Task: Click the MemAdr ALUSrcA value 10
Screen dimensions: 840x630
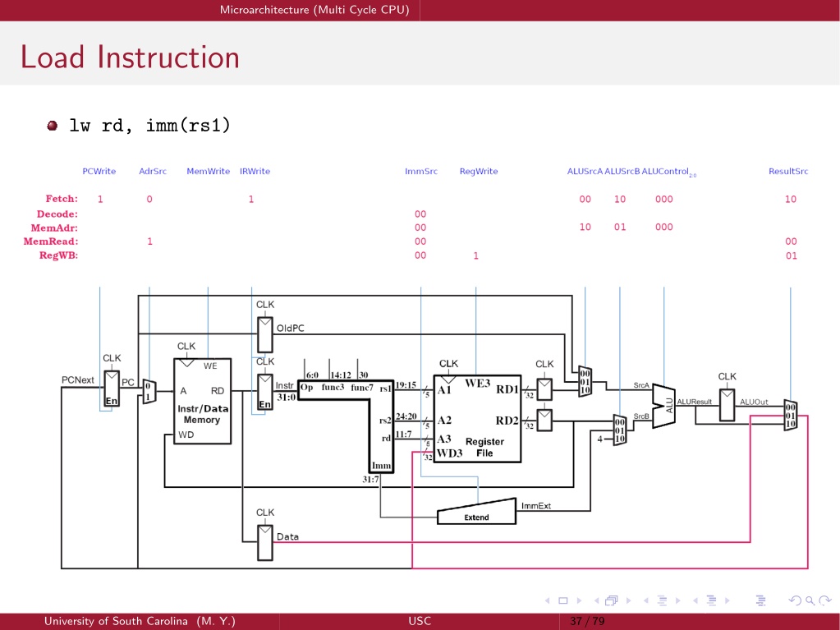Action: click(x=585, y=228)
